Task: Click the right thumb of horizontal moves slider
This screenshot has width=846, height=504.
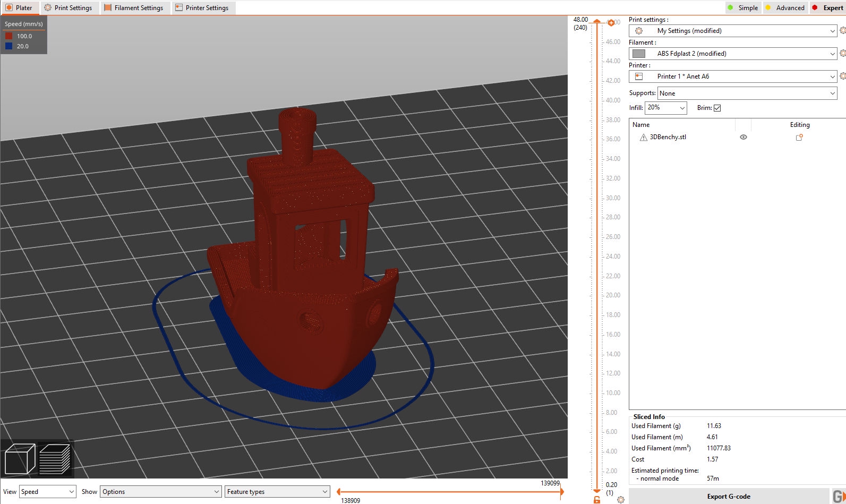Action: tap(561, 492)
